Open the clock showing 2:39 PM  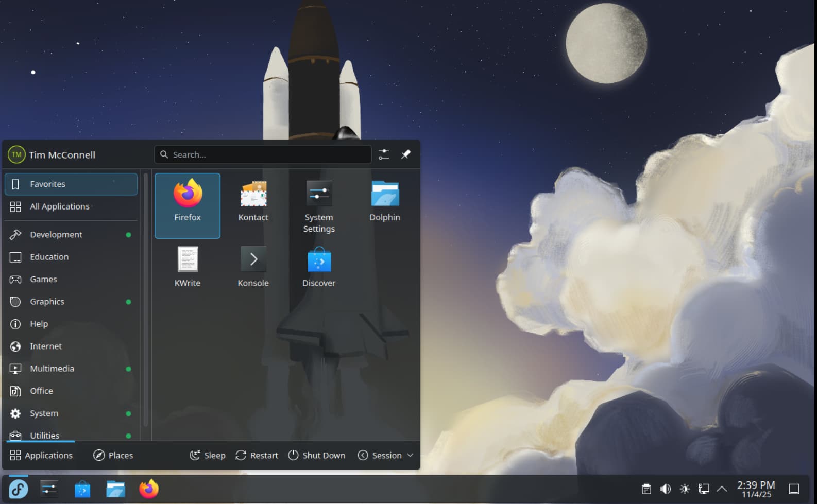pos(756,489)
